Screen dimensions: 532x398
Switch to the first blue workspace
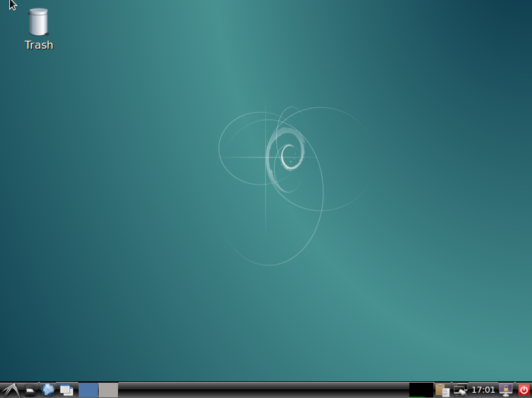88,390
